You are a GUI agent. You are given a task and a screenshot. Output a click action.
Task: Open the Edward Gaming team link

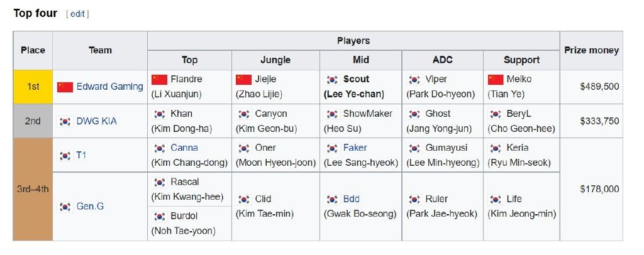coord(109,87)
